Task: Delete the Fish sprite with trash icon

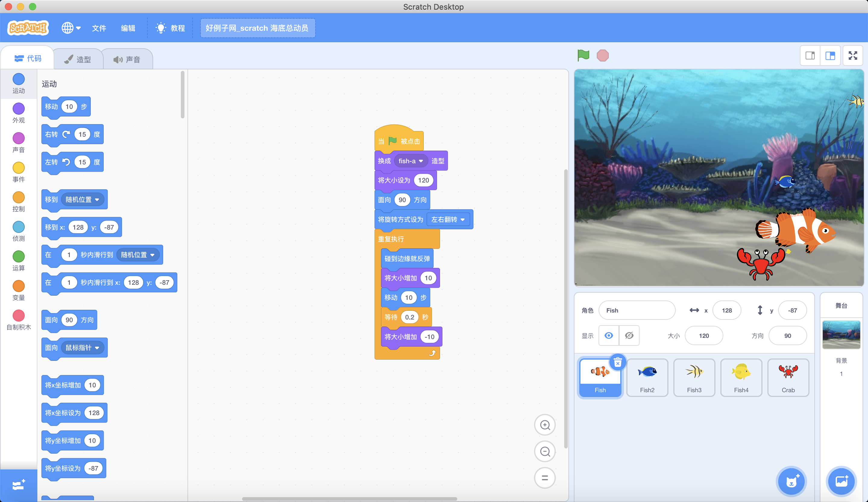Action: tap(618, 362)
